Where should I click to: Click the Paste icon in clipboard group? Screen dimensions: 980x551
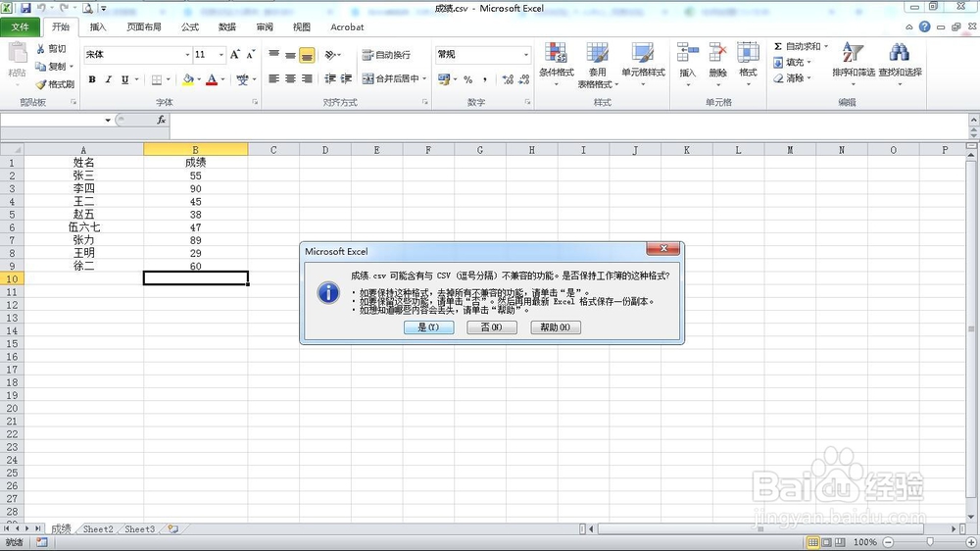point(18,54)
